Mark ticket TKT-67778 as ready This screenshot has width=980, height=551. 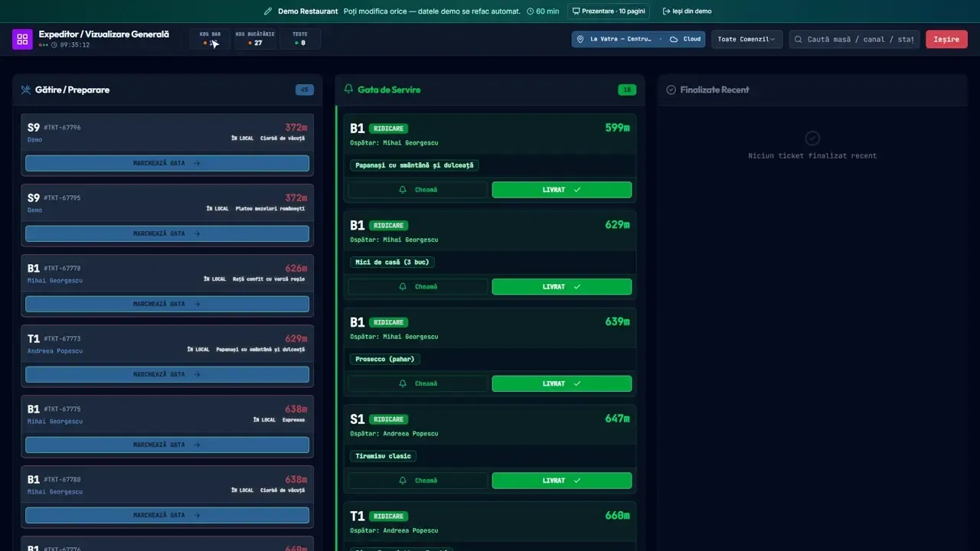point(167,304)
